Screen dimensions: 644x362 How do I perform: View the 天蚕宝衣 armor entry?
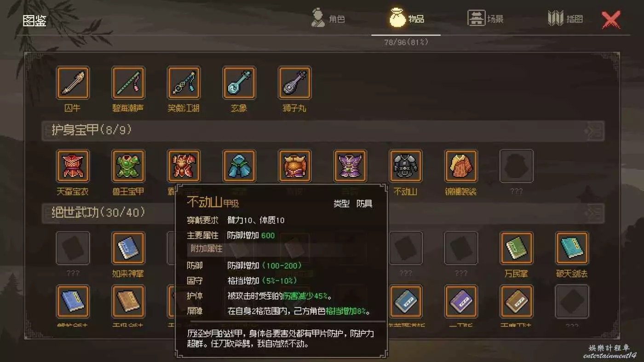tap(73, 166)
